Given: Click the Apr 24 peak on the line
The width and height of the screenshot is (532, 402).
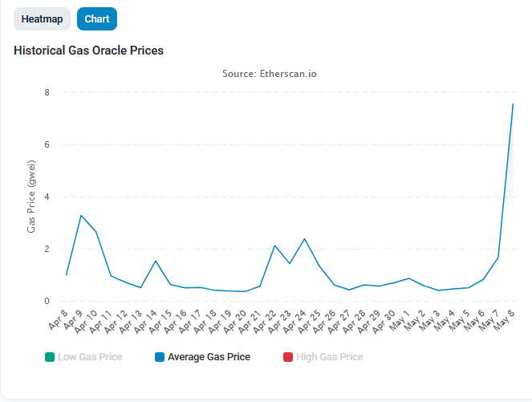Looking at the screenshot, I should point(304,239).
